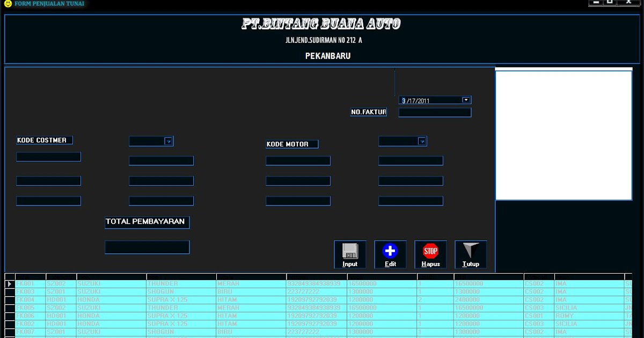
Task: Click THUNDER cell in the FK001 row
Action: coord(181,283)
